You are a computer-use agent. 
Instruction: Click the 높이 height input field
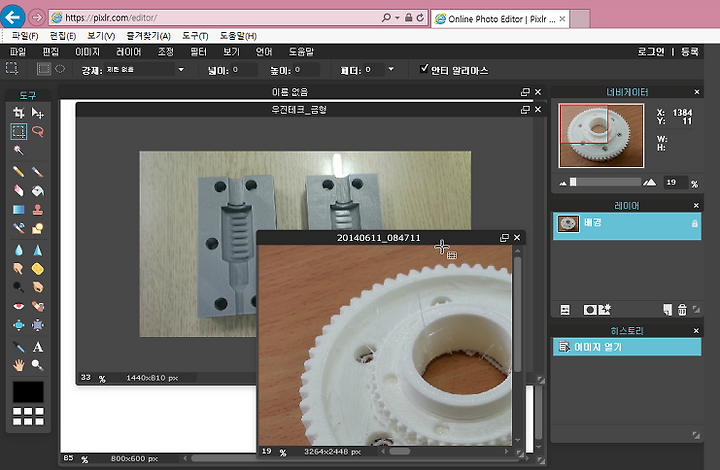click(x=306, y=70)
